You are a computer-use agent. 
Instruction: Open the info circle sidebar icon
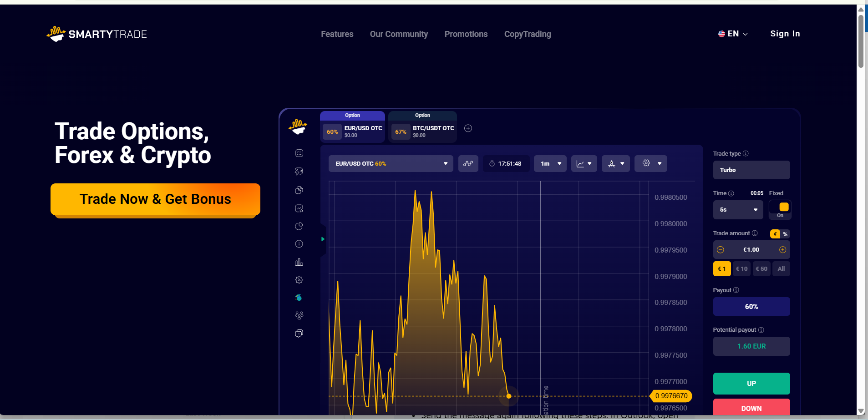[x=299, y=244]
